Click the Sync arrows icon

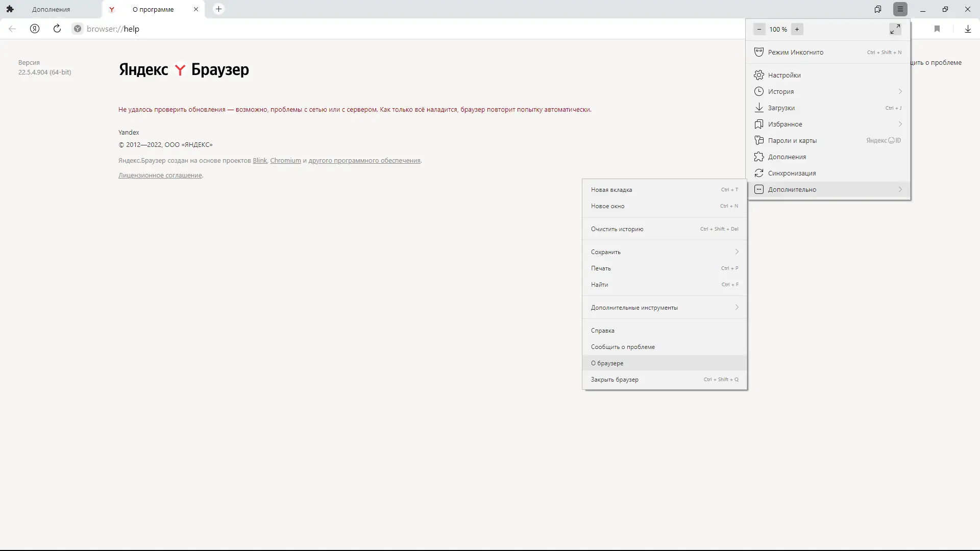point(759,173)
